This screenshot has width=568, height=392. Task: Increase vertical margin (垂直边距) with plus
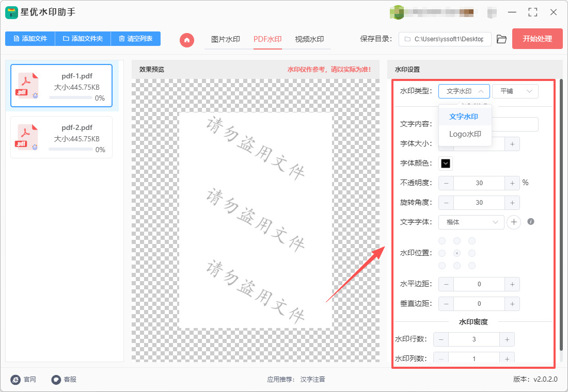[512, 304]
